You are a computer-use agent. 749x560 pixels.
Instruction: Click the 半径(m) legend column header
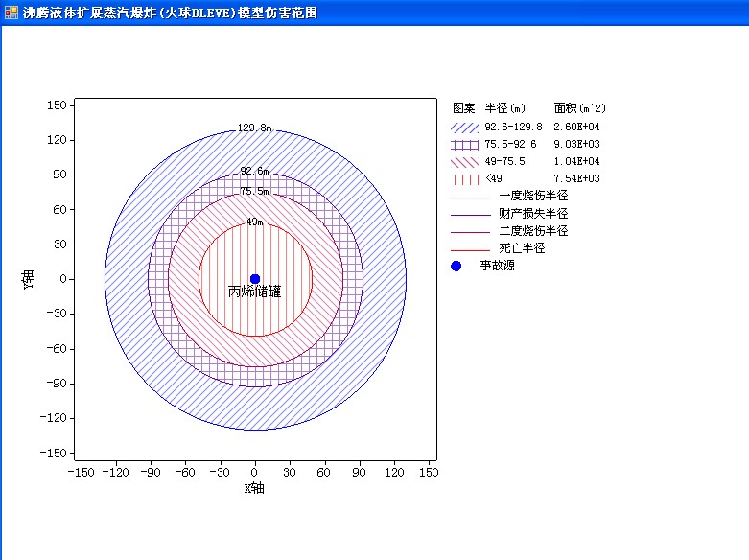click(505, 108)
